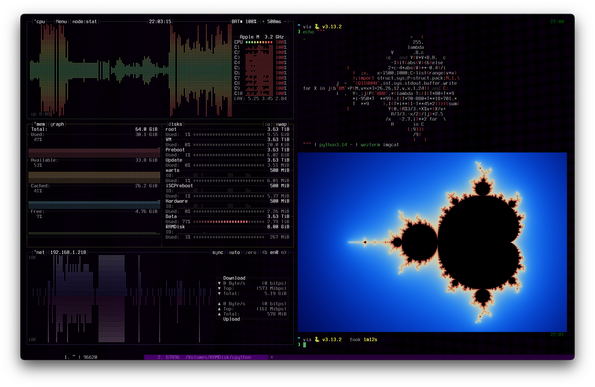Toggle the net box label
Image resolution: width=595 pixels, height=387 pixels.
[40, 252]
